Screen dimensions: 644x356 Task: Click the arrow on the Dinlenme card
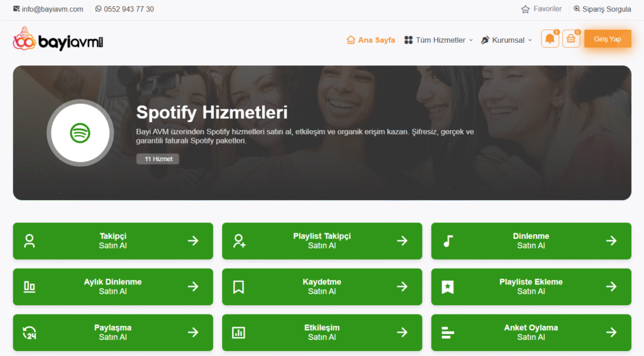click(611, 241)
